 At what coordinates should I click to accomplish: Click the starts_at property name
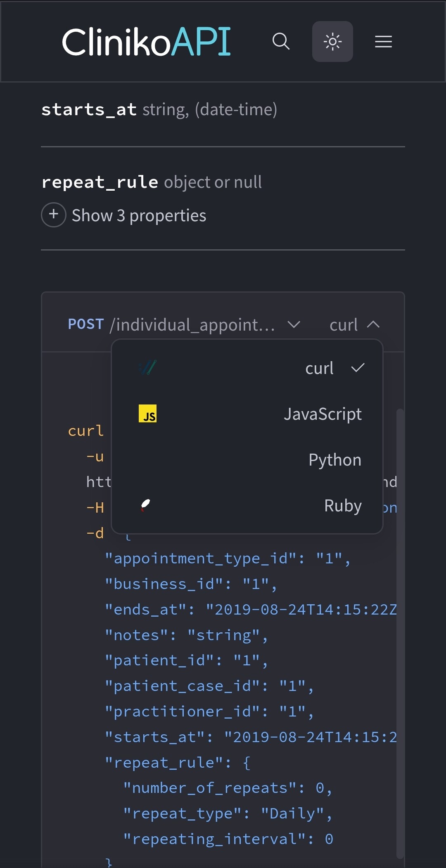pos(89,110)
